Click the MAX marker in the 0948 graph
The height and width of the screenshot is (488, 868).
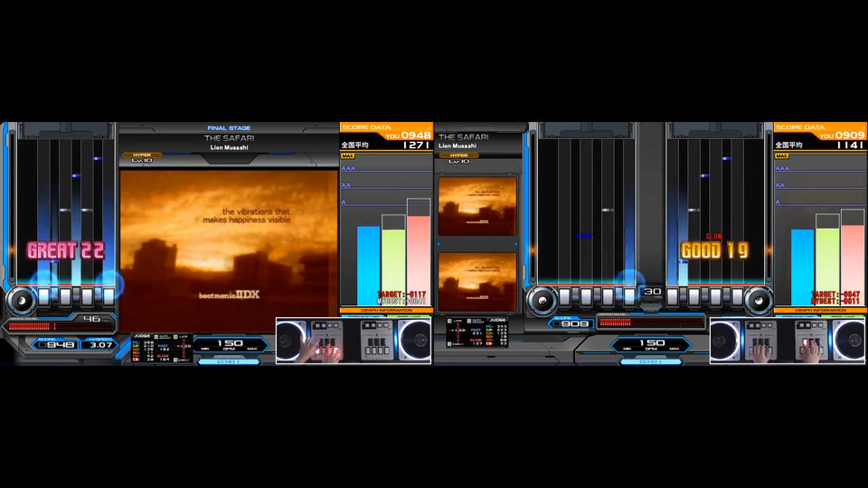coord(347,156)
